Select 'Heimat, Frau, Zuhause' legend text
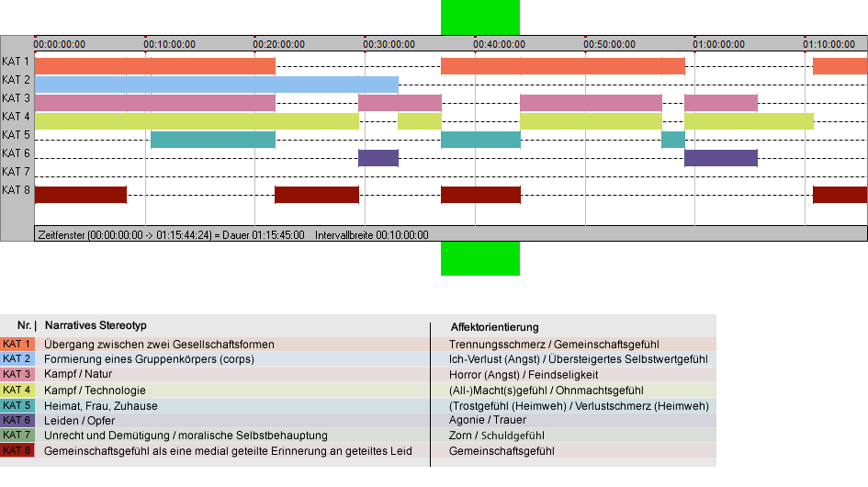Image resolution: width=868 pixels, height=487 pixels. coord(101,405)
